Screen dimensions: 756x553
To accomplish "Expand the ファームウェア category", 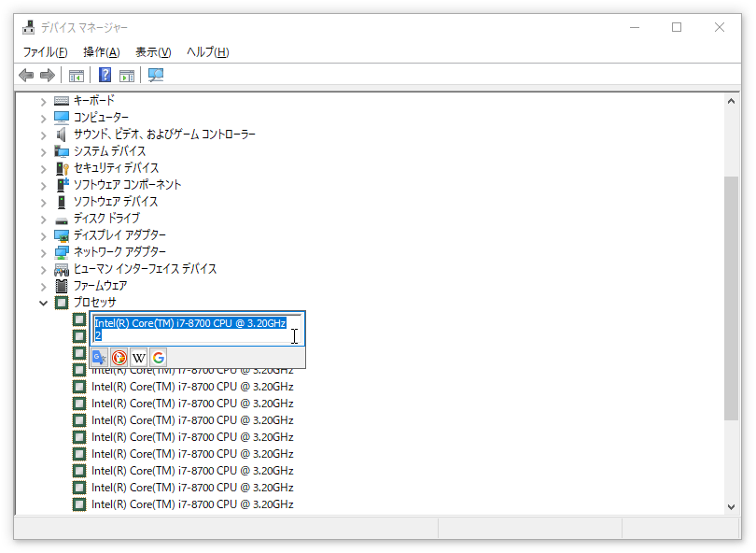I will point(43,287).
